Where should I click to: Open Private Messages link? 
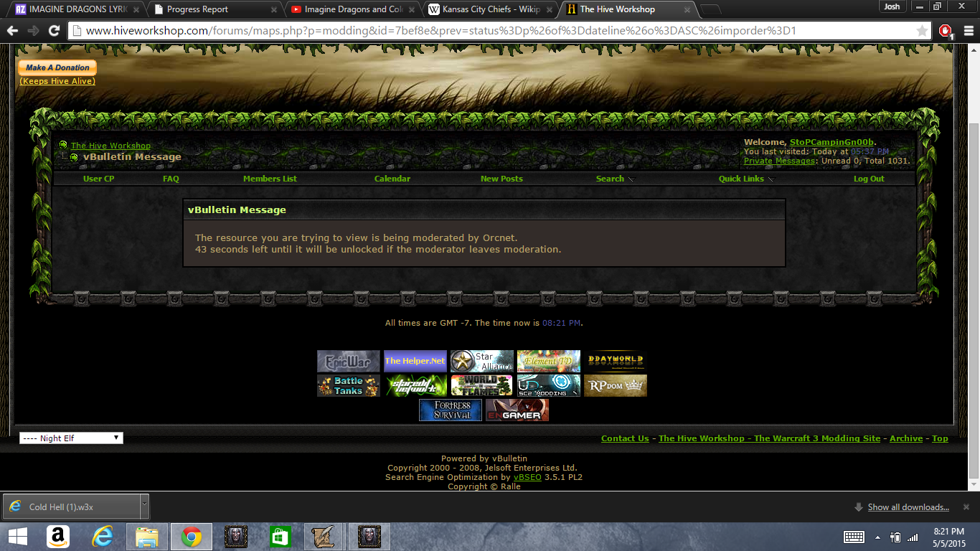coord(779,161)
